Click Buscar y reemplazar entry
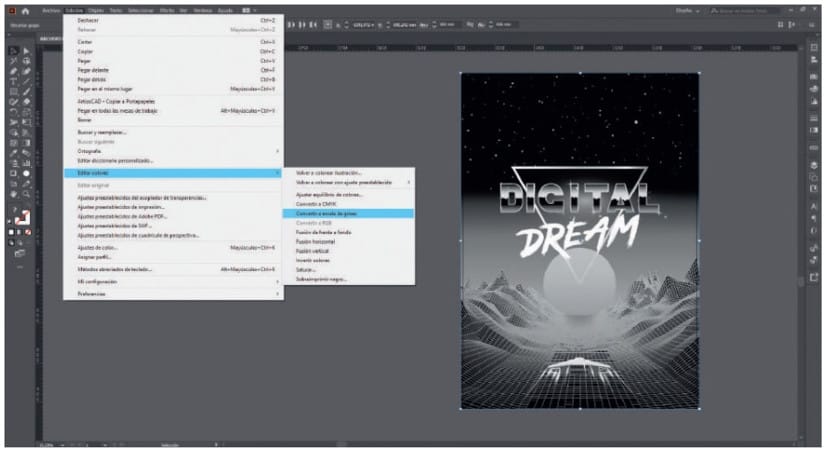827x451 pixels. point(102,132)
